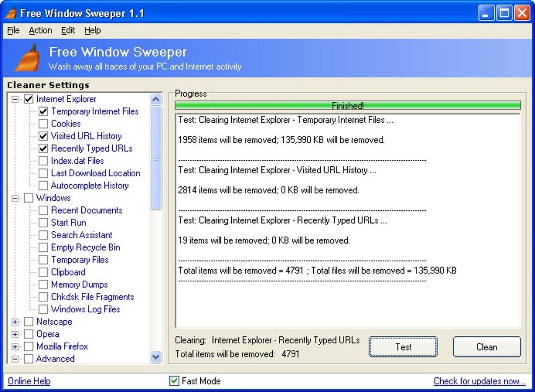Expand the Advanced cleaner settings
The width and height of the screenshot is (535, 392).
point(15,358)
